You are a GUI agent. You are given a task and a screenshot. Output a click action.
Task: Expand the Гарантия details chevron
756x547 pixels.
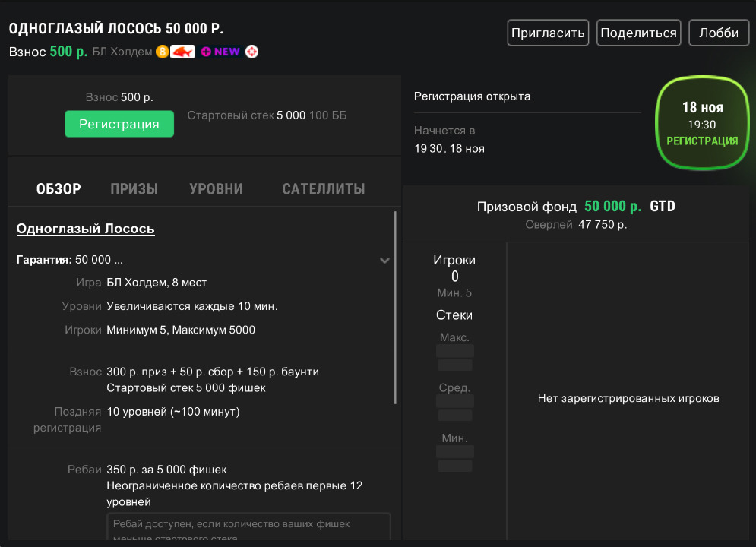click(384, 260)
